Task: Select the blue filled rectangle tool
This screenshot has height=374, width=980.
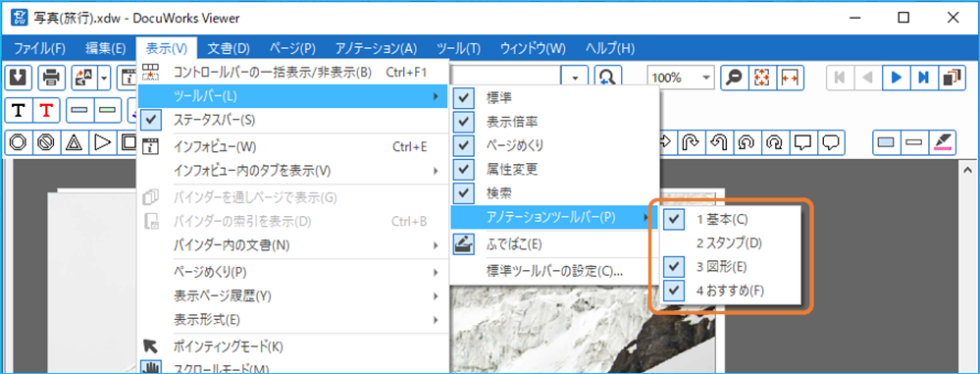Action: click(x=886, y=142)
